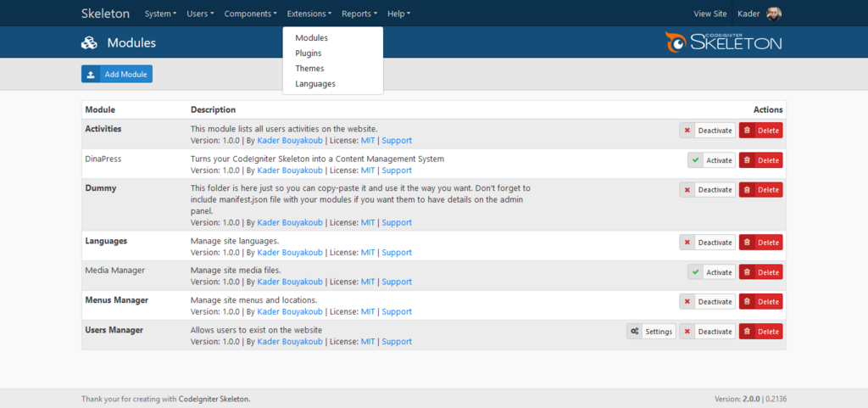This screenshot has width=868, height=408.
Task: Click trash icon in Activities row
Action: pyautogui.click(x=747, y=131)
